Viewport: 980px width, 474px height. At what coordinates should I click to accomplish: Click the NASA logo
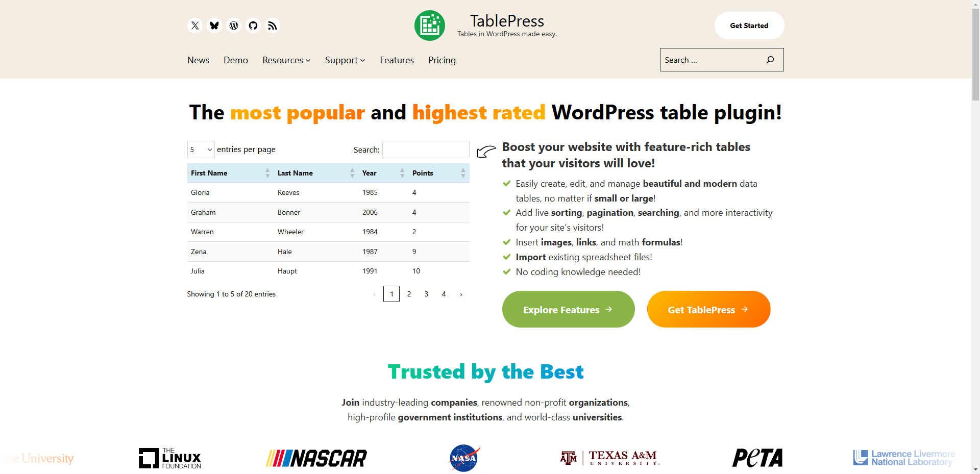[x=463, y=458]
